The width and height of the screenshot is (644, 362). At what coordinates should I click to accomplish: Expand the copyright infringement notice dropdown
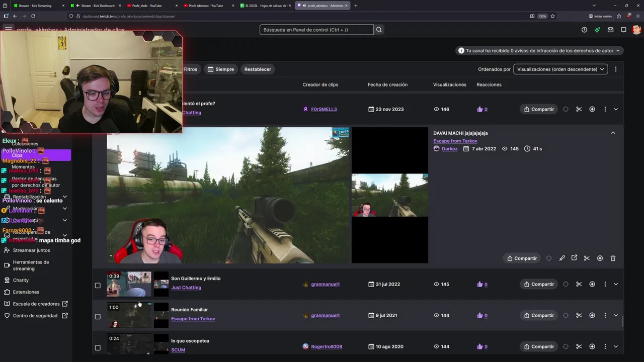tap(618, 50)
